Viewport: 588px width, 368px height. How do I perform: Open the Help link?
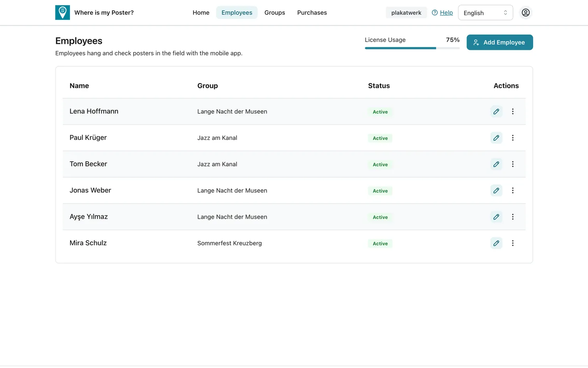click(442, 13)
